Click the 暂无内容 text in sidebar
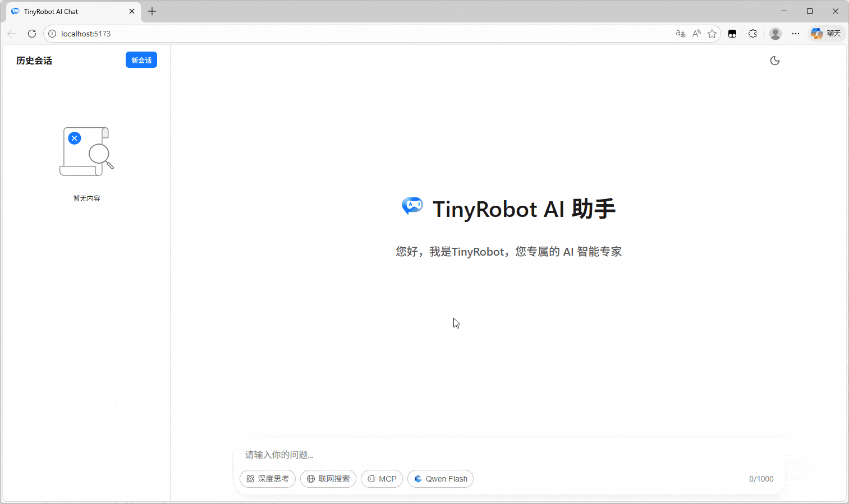This screenshot has height=504, width=849. click(x=87, y=198)
